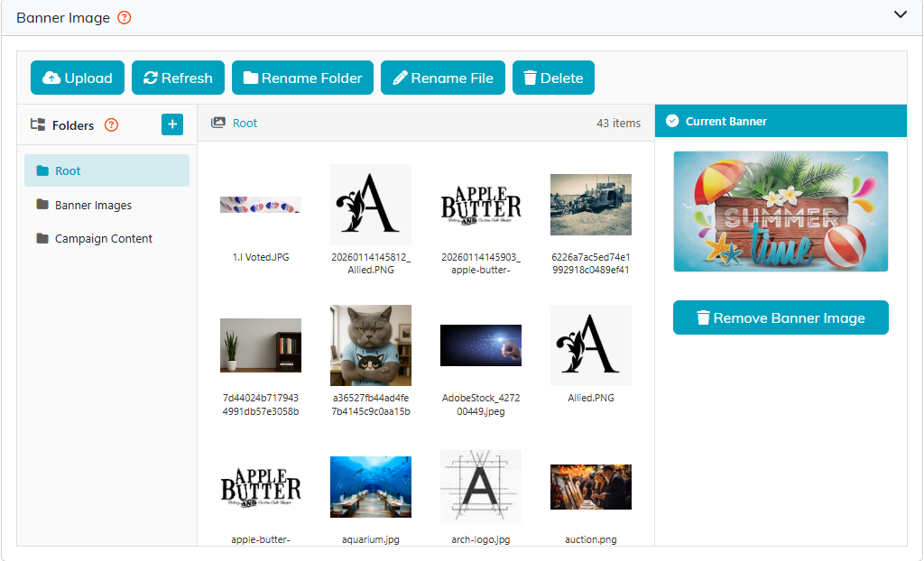
Task: Click the Upload button
Action: click(78, 78)
